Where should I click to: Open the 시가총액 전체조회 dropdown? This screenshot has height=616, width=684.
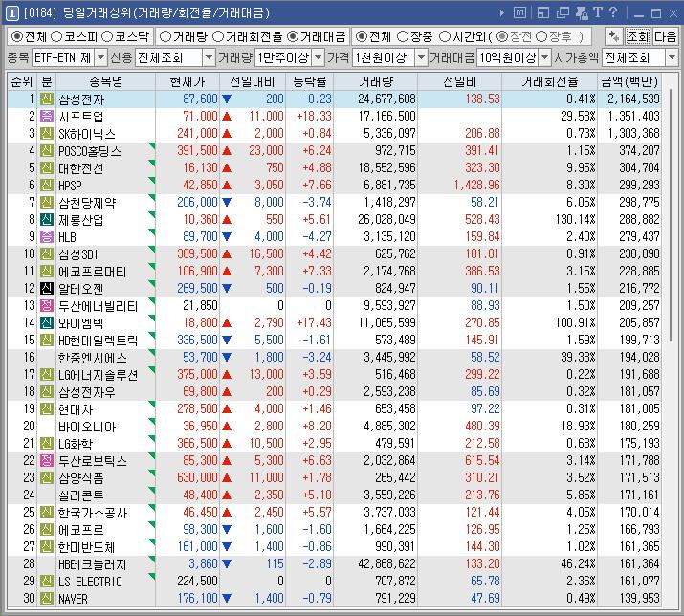point(672,57)
